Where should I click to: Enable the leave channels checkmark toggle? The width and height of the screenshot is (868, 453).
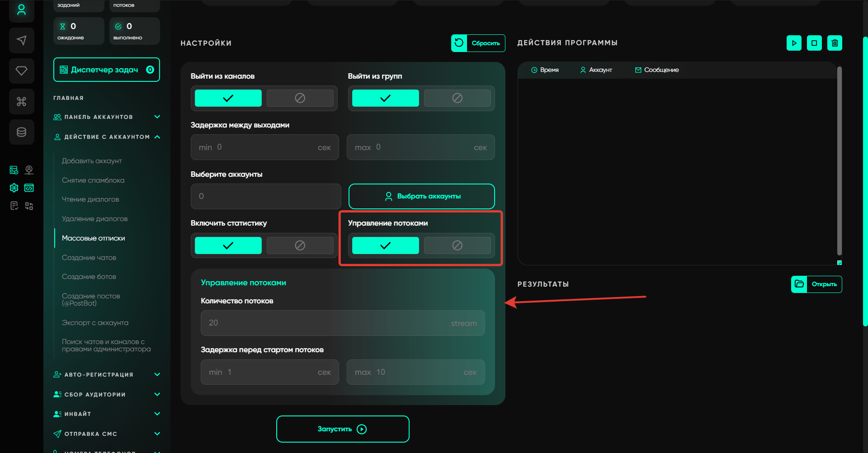228,98
